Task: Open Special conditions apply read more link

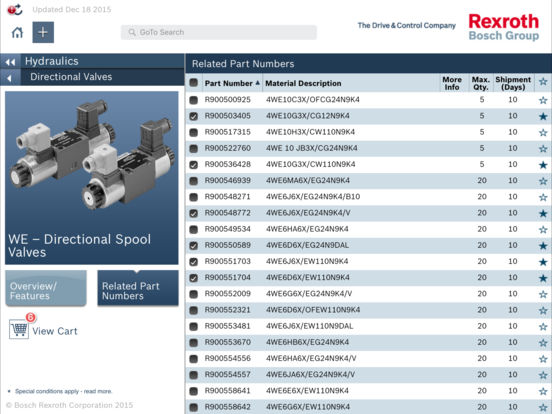Action: pos(63,391)
